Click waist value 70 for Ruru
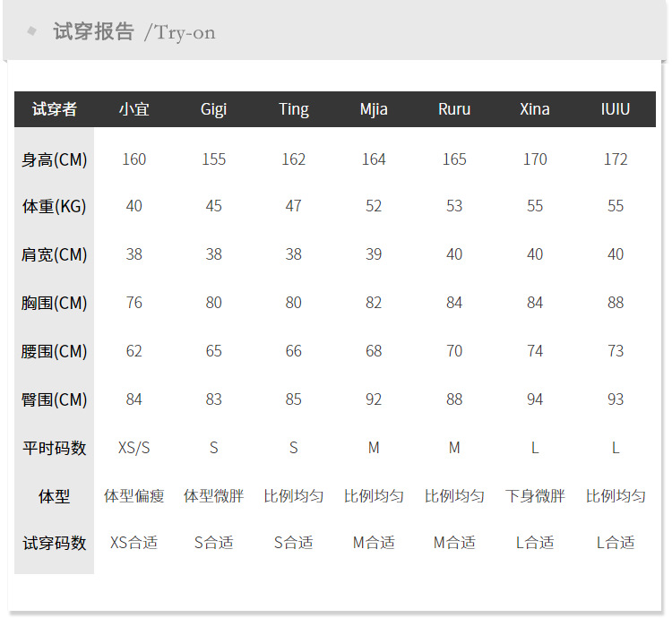 pos(454,351)
